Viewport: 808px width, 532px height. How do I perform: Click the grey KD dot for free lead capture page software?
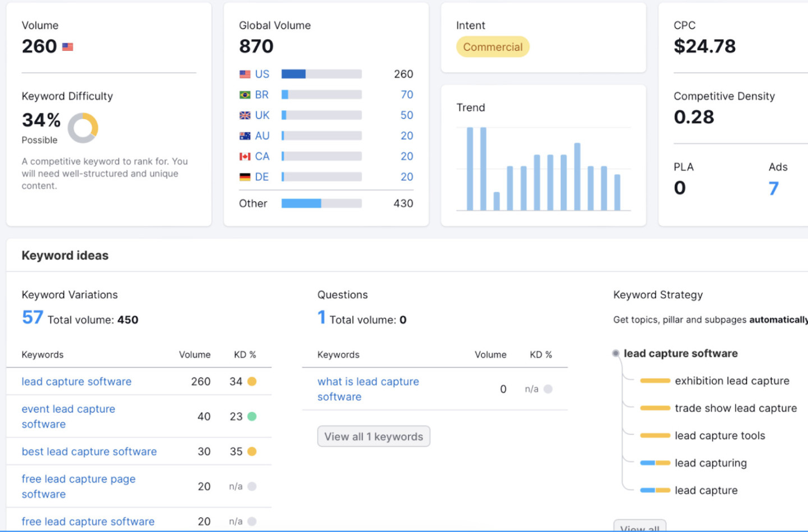[252, 487]
